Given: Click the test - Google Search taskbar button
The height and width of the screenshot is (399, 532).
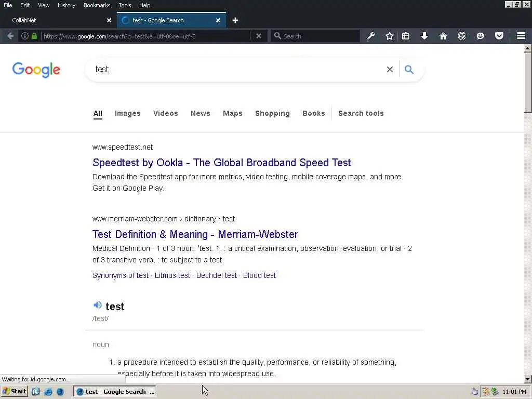Looking at the screenshot, I should [x=115, y=392].
